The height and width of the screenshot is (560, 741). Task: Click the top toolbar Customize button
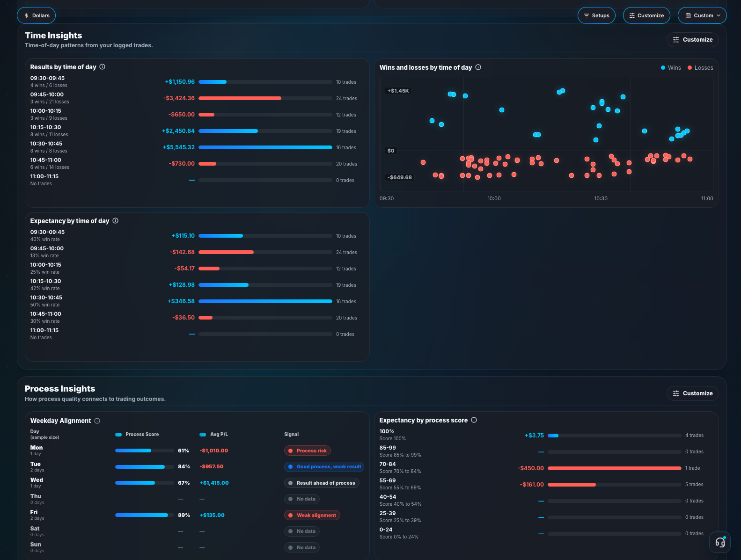coord(646,15)
